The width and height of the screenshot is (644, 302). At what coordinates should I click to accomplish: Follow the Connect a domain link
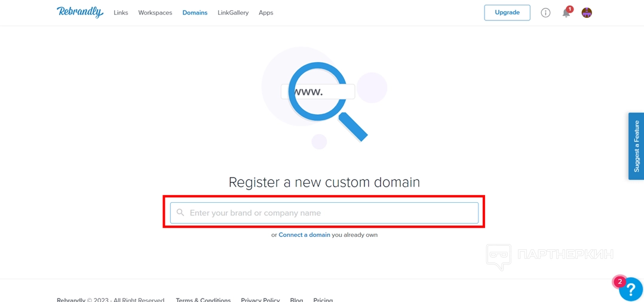tap(304, 235)
